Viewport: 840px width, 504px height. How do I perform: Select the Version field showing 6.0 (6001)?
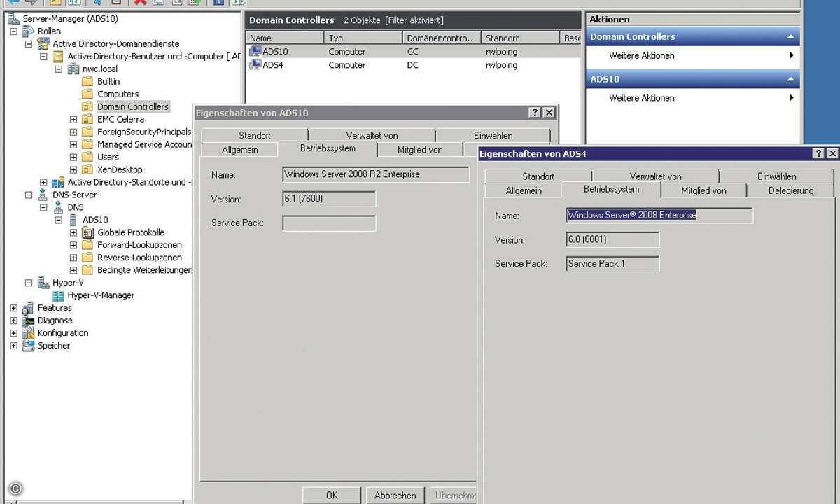[x=612, y=239]
